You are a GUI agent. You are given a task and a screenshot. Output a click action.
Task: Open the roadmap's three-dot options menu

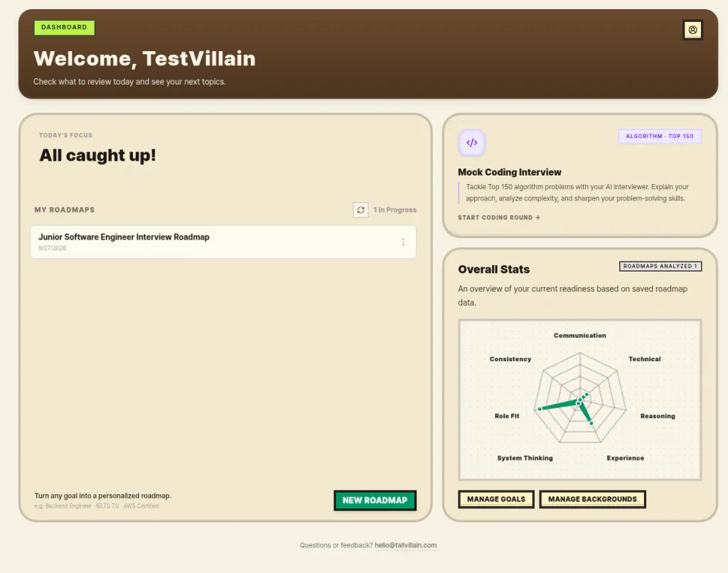pos(403,242)
